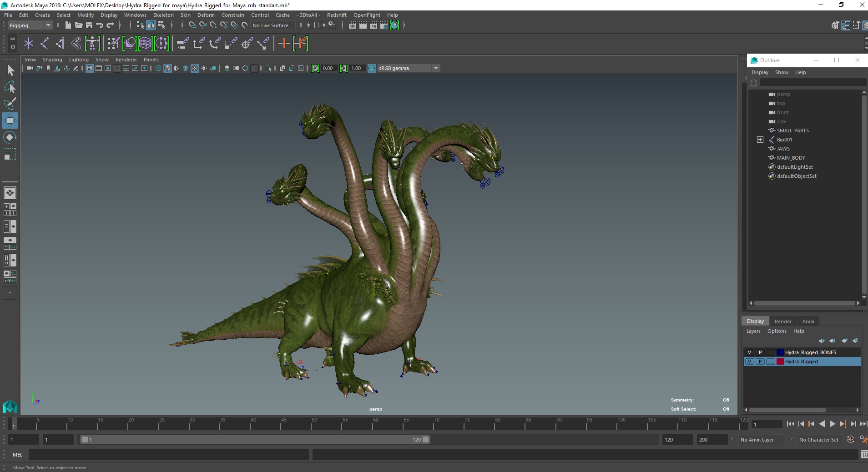This screenshot has height=472, width=868.
Task: Open the Render View clapperboard icon
Action: (352, 25)
